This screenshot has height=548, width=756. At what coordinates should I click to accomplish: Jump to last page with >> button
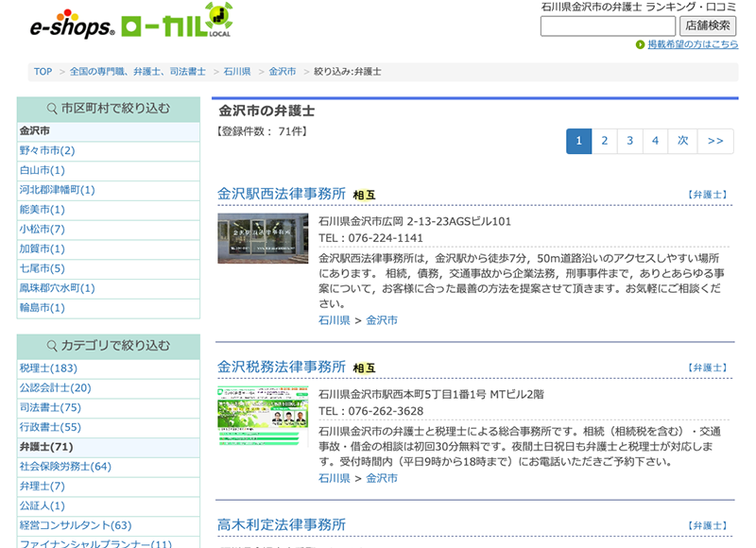[715, 141]
